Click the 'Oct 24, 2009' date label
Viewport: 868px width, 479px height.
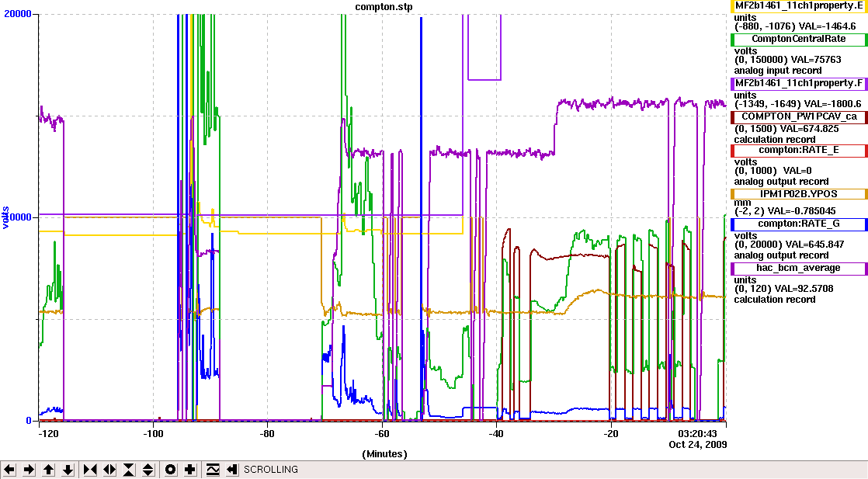[x=697, y=445]
